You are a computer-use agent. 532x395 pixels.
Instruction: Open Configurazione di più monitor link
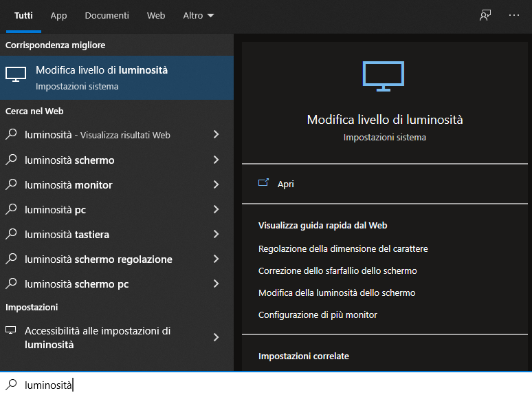[318, 315]
